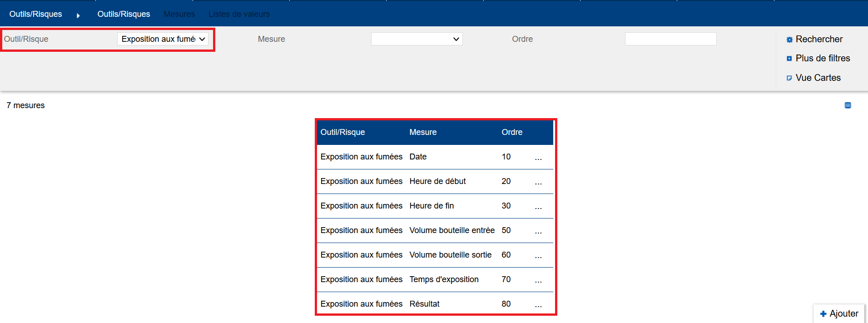Screen dimensions: 868x323
Task: Open ellipsis menu for Temps d'exposition row
Action: tap(538, 280)
